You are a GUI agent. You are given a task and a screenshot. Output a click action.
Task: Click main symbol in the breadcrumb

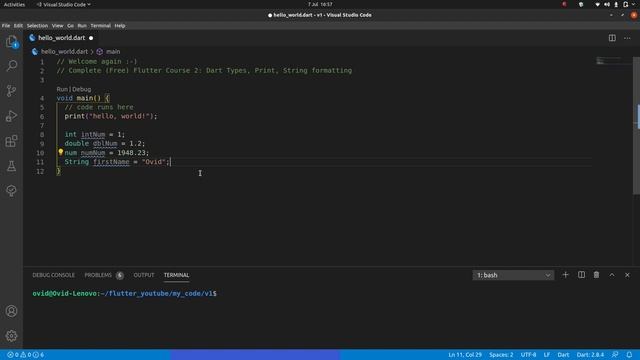[113, 52]
